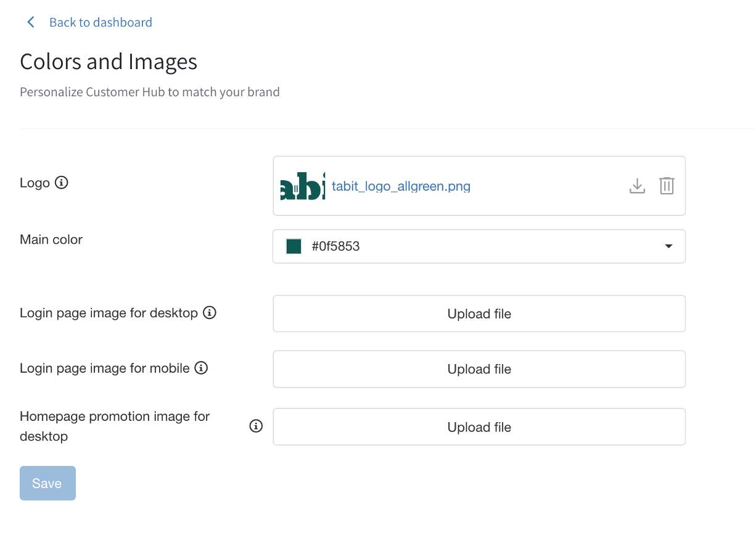756x548 pixels.
Task: Upload file for homepage promotion image
Action: tap(479, 427)
